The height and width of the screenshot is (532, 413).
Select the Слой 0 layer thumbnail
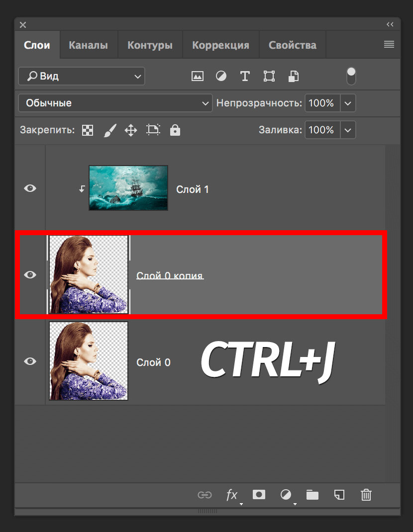tap(89, 361)
